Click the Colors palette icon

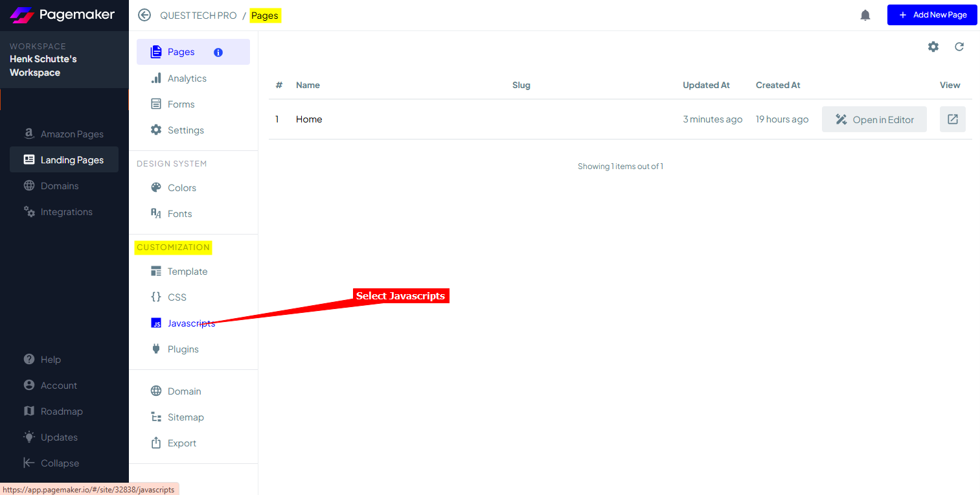coord(156,187)
